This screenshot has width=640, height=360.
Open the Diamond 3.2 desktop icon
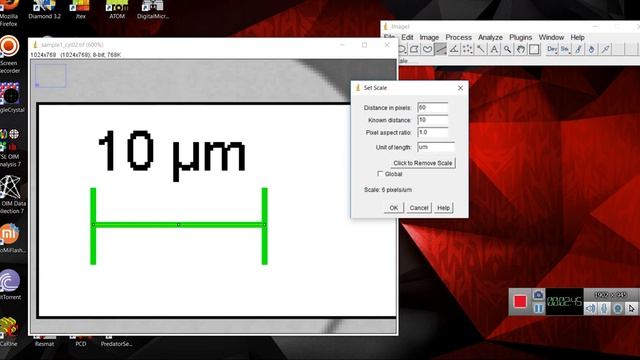tap(44, 10)
